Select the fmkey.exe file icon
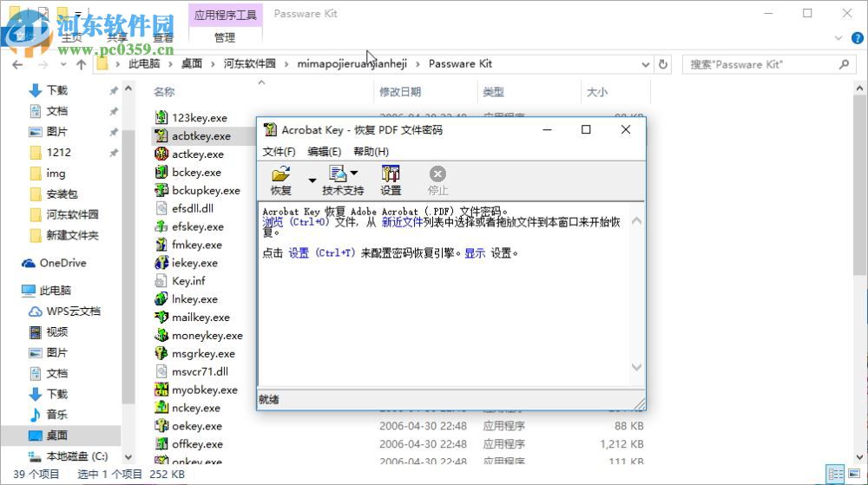The width and height of the screenshot is (868, 485). (x=161, y=245)
